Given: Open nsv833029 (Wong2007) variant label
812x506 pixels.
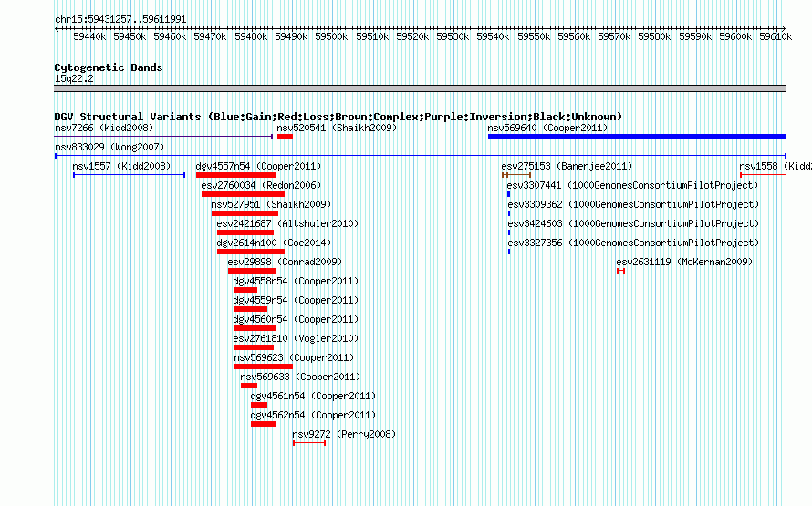Looking at the screenshot, I should tap(109, 147).
